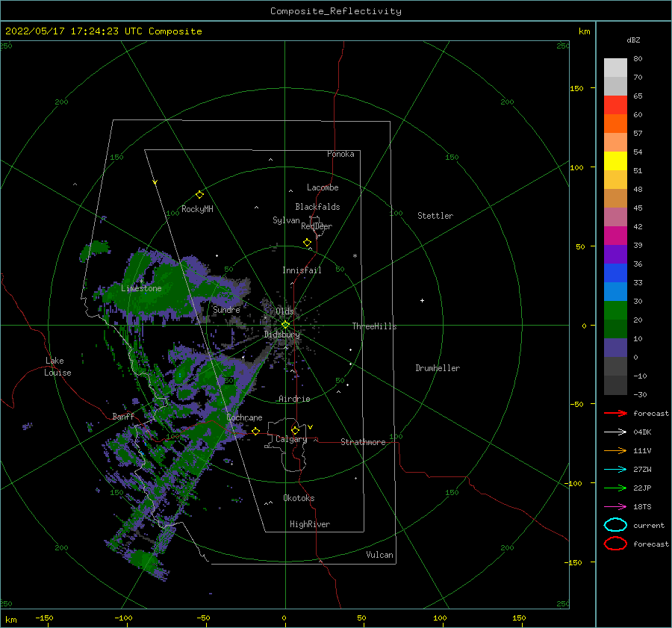Click the Blackfalds label
This screenshot has height=628, width=672.
tap(317, 207)
